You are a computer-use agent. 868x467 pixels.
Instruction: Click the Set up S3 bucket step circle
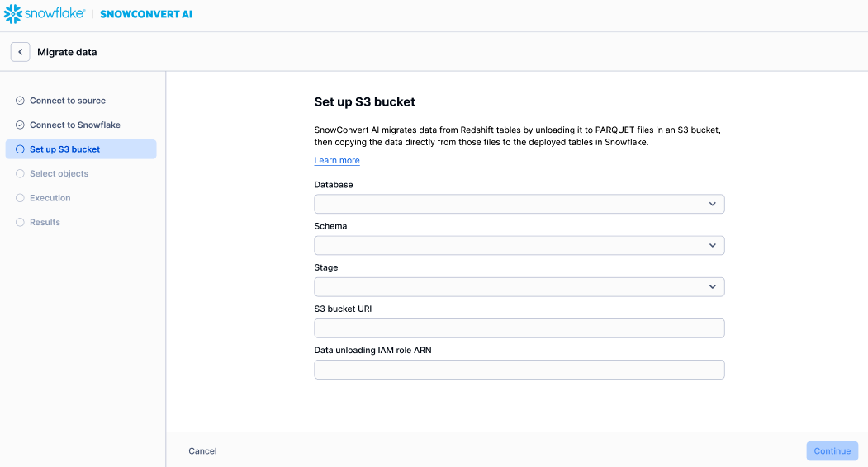point(20,149)
